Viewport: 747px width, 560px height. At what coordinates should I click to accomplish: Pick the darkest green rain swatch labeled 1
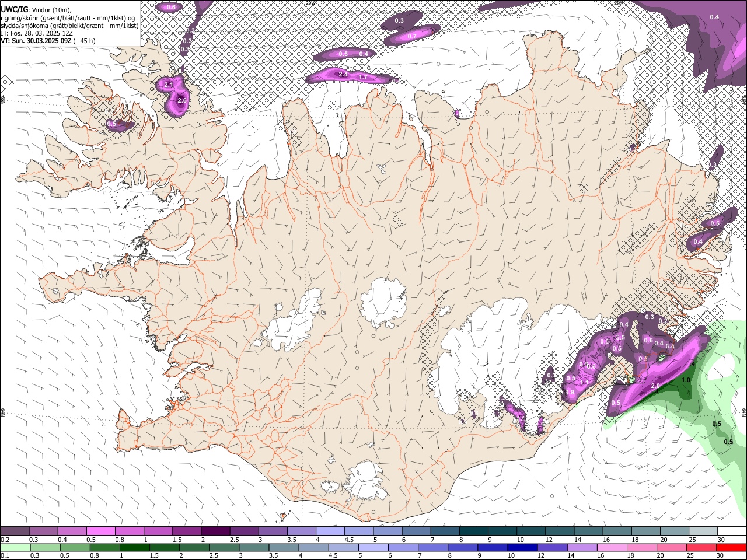tap(135, 547)
